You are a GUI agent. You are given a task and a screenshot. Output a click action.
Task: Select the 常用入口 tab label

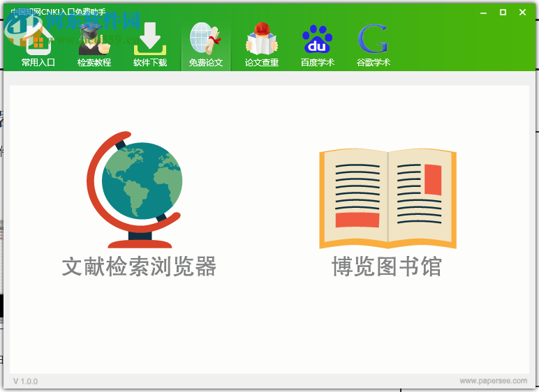click(x=38, y=63)
